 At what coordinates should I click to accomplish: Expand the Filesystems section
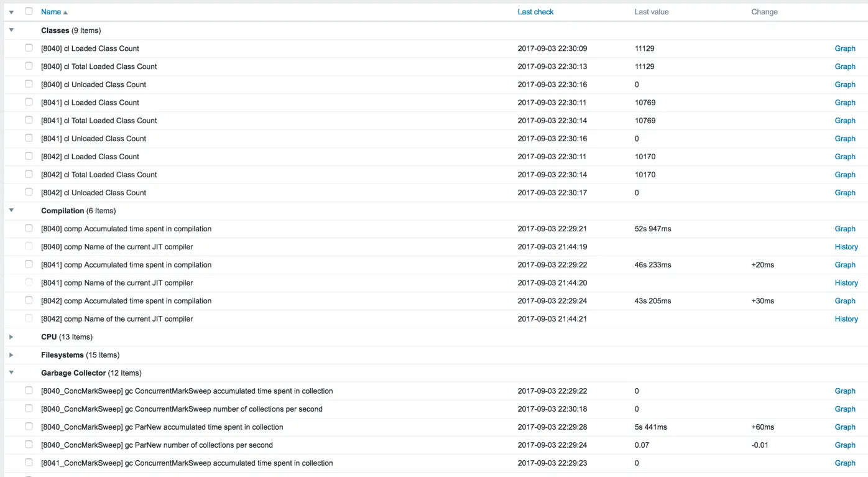coord(11,354)
